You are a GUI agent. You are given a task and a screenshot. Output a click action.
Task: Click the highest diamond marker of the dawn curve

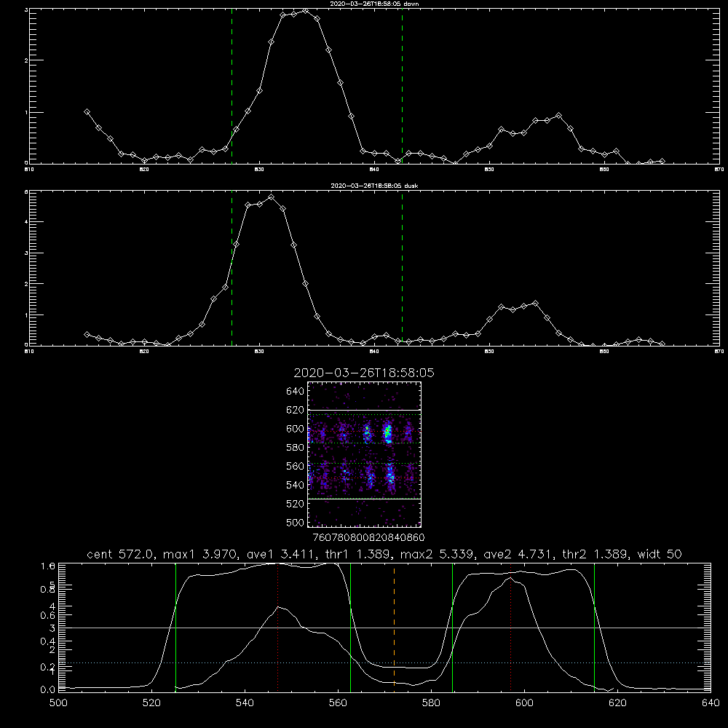click(x=305, y=11)
